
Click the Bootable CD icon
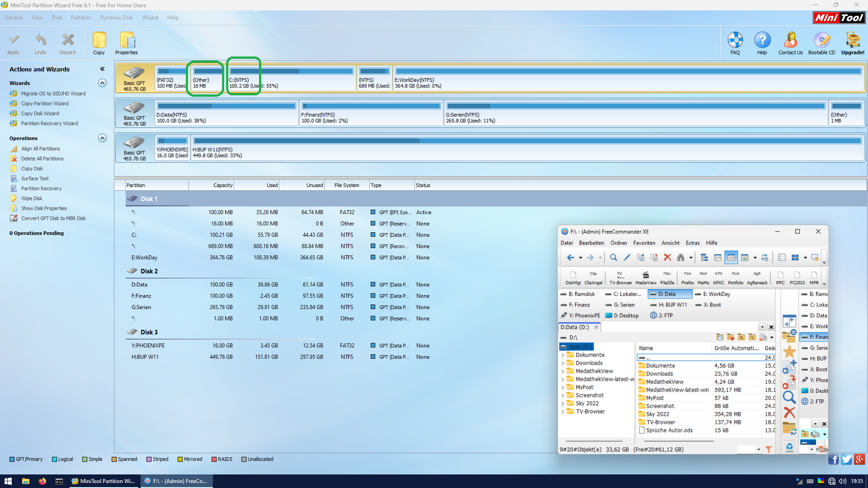(821, 41)
